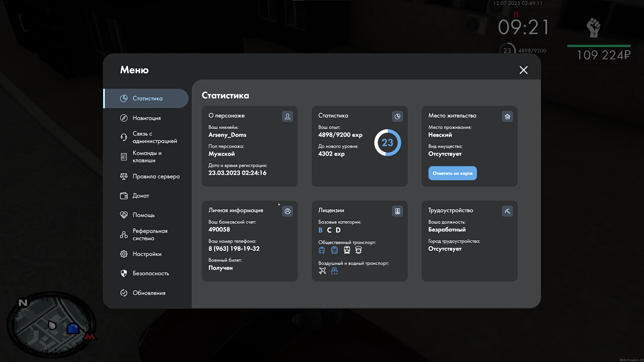The image size is (644, 362).
Task: Click the house icon in Место жительства card
Action: [507, 116]
